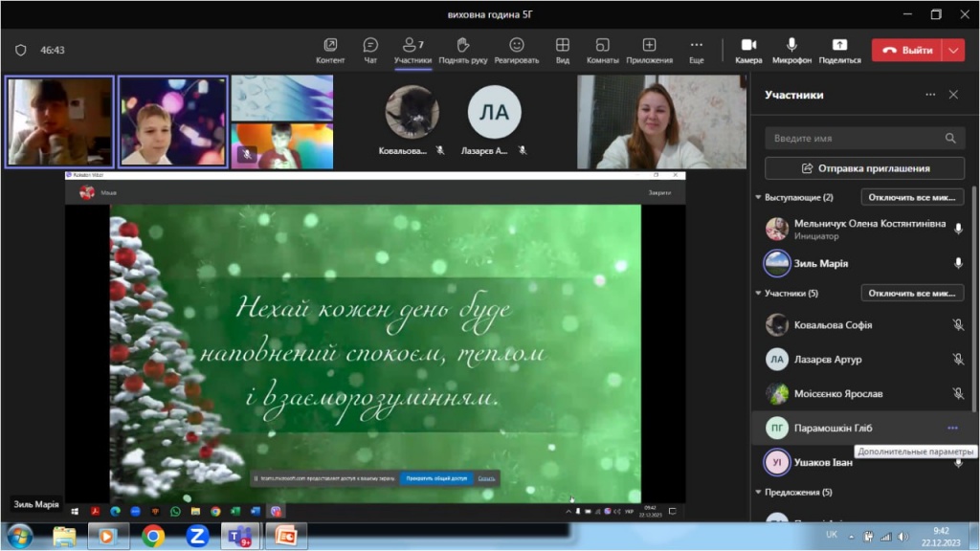
Task: Collapse the Участники (5) section
Action: click(x=759, y=294)
